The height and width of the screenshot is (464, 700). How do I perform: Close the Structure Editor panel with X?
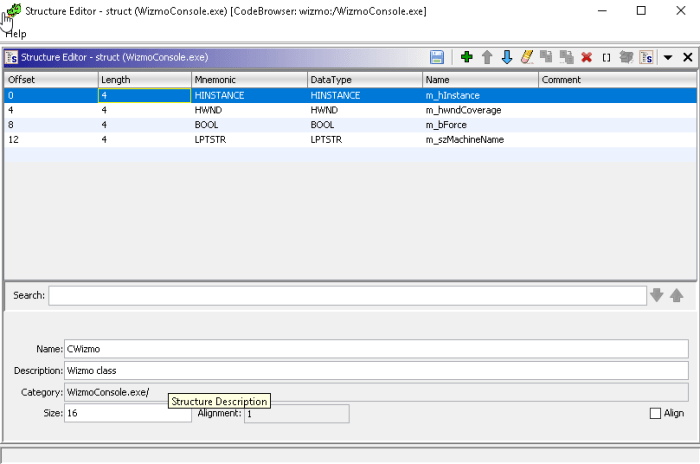click(x=688, y=57)
